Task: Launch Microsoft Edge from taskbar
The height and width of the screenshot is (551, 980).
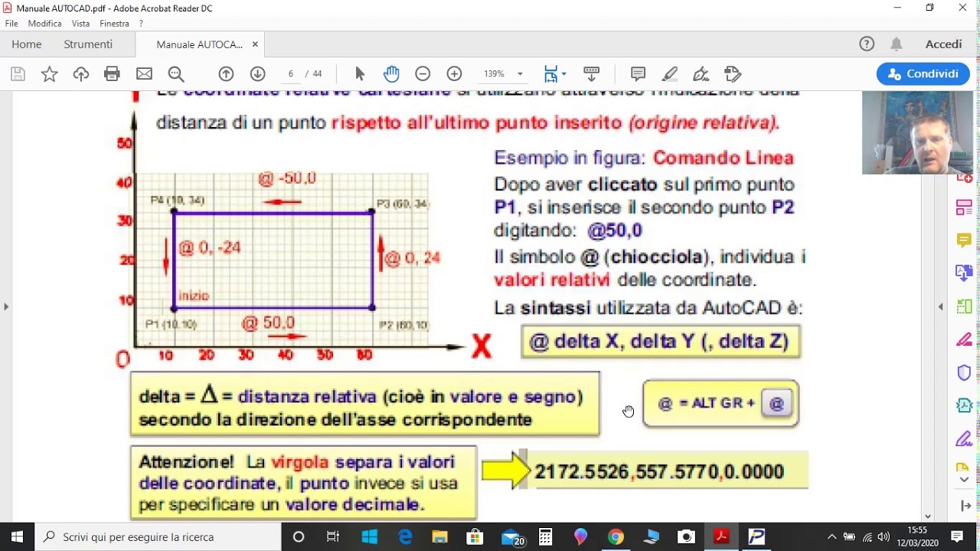Action: (x=404, y=536)
